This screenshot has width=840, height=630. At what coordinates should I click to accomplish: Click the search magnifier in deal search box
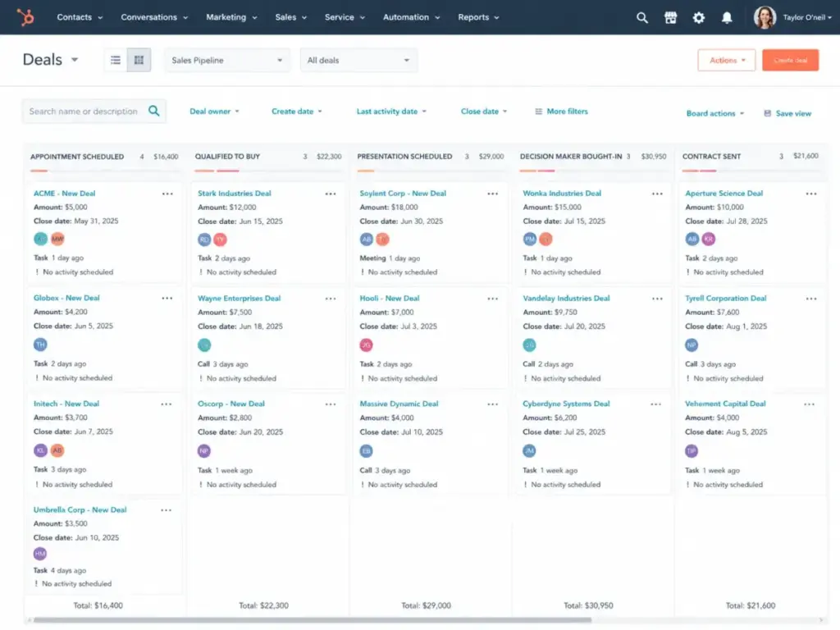click(x=153, y=111)
